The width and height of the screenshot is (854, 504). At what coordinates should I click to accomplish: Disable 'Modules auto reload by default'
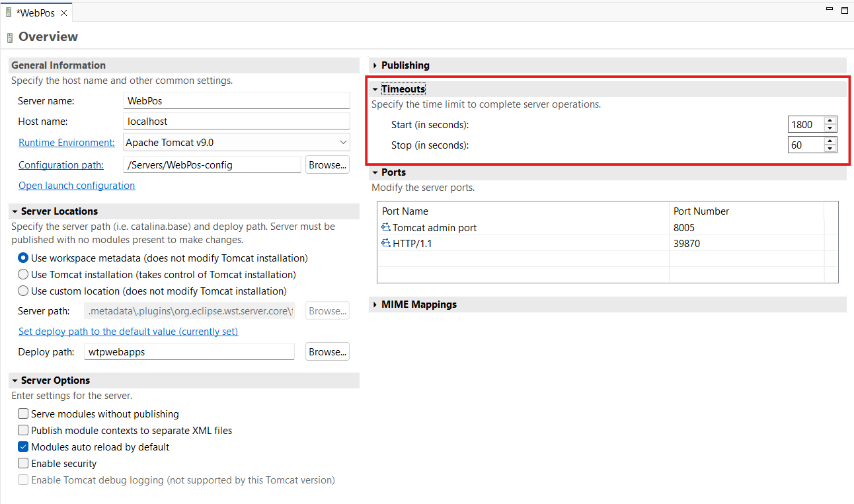(23, 447)
